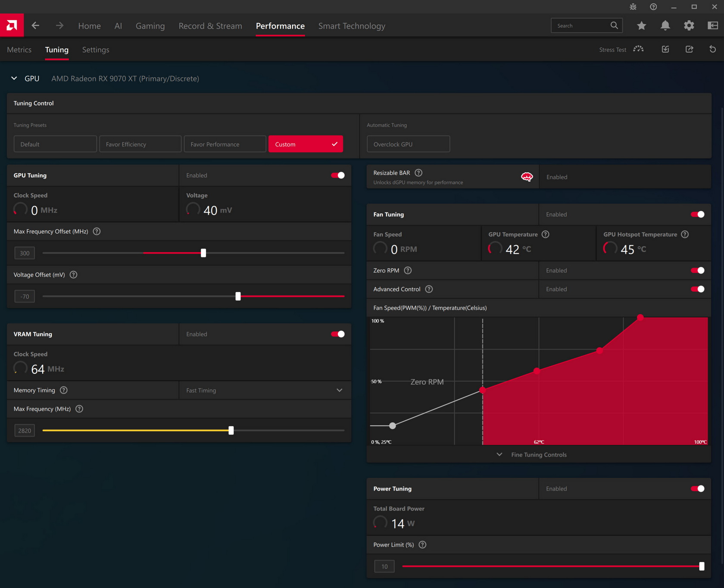This screenshot has width=724, height=588.
Task: Show help for GPU Hotspot Temperature
Action: point(685,235)
